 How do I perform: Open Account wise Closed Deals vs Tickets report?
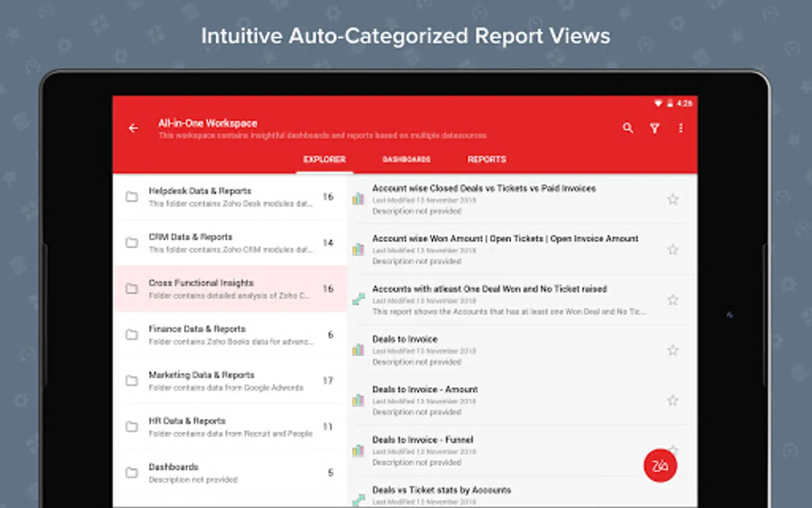point(484,189)
